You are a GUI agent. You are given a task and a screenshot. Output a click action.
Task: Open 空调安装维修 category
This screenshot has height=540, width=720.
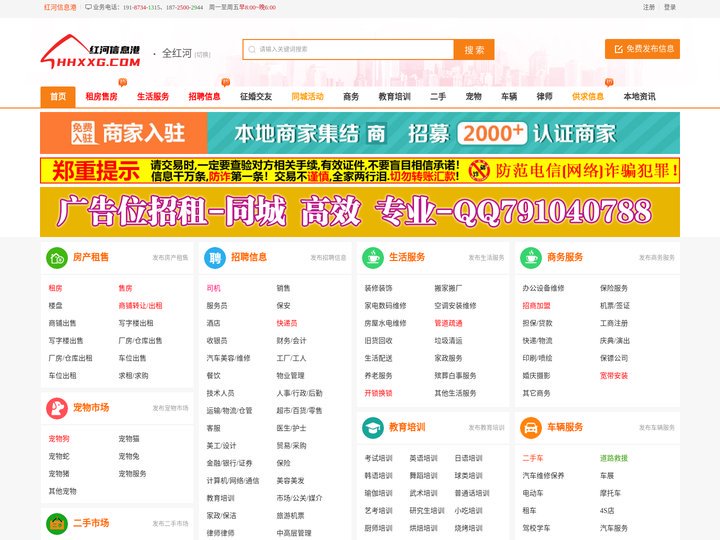456,306
